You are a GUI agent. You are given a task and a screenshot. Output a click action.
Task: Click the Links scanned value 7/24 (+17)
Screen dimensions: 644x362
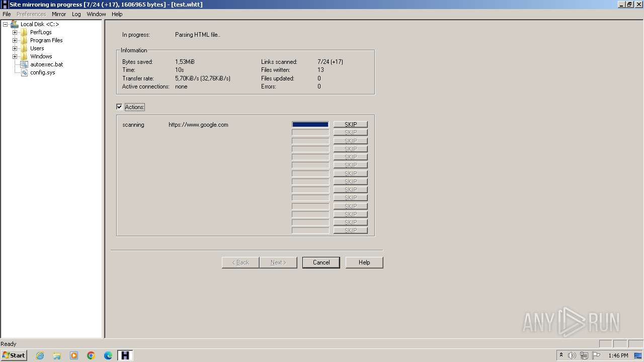(331, 62)
